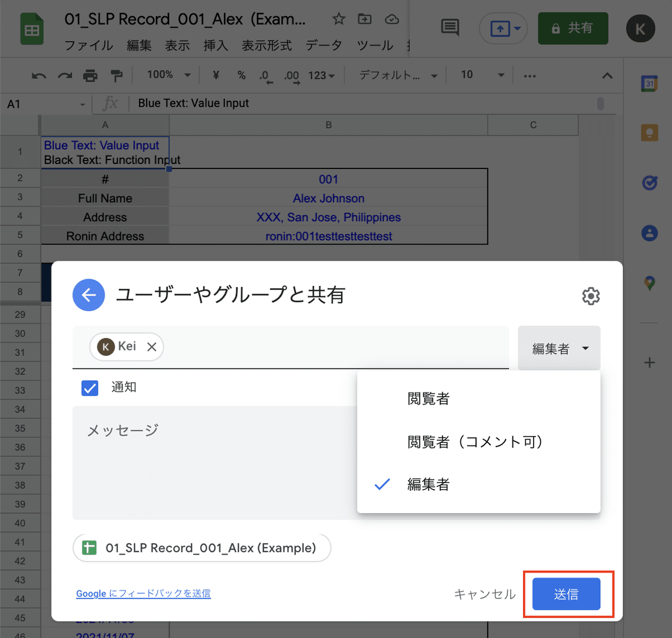Toggle the 通知 checkbox
The image size is (672, 638).
tap(90, 388)
